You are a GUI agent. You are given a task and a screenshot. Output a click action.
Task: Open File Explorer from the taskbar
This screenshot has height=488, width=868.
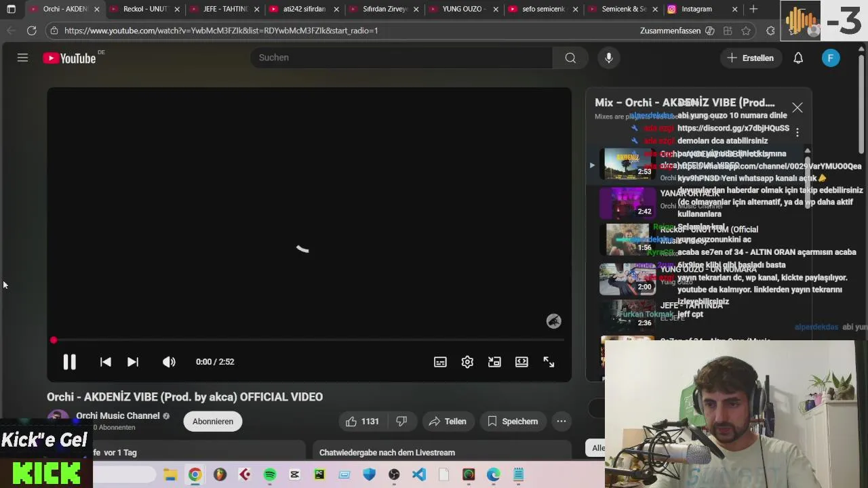170,474
